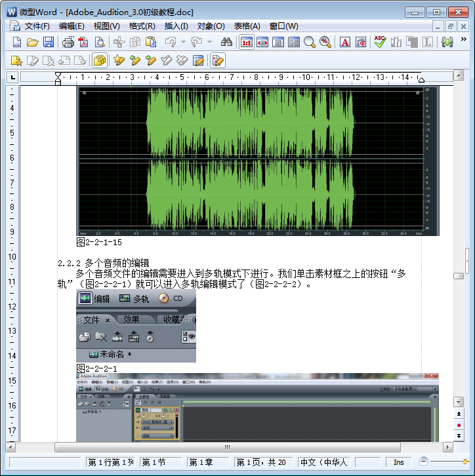Viewport: 475px width, 476px height.
Task: Open the browse object selector red dot
Action: point(459,425)
